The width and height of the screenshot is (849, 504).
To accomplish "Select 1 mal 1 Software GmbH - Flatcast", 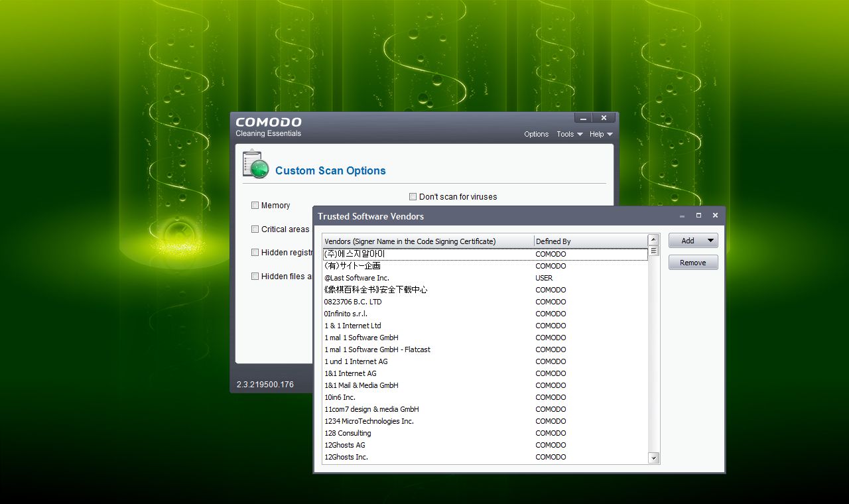I will (x=485, y=349).
